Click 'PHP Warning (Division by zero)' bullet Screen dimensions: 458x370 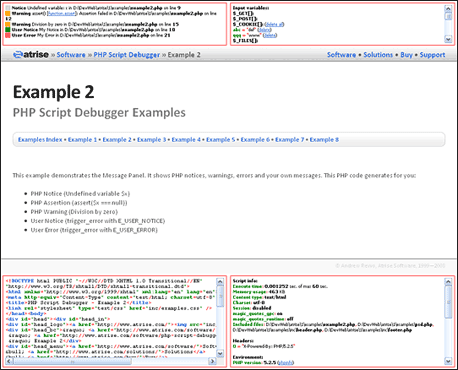point(74,212)
